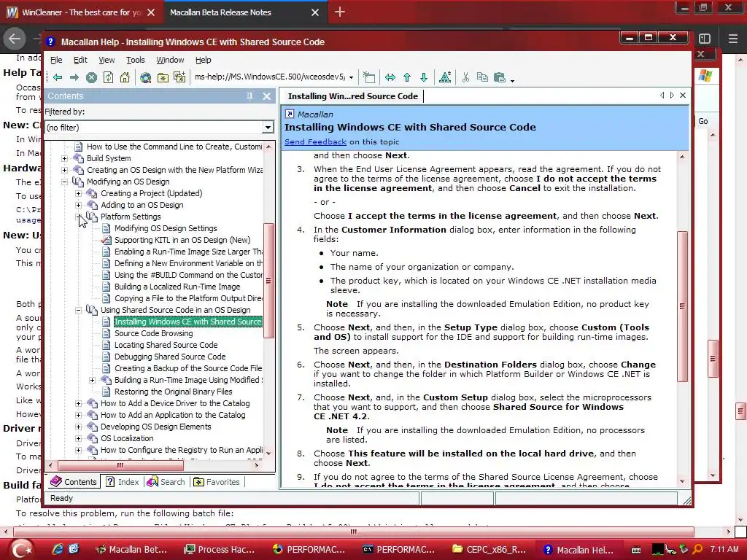Open the Help Favorites folder icon
The height and width of the screenshot is (560, 747).
(x=163, y=77)
